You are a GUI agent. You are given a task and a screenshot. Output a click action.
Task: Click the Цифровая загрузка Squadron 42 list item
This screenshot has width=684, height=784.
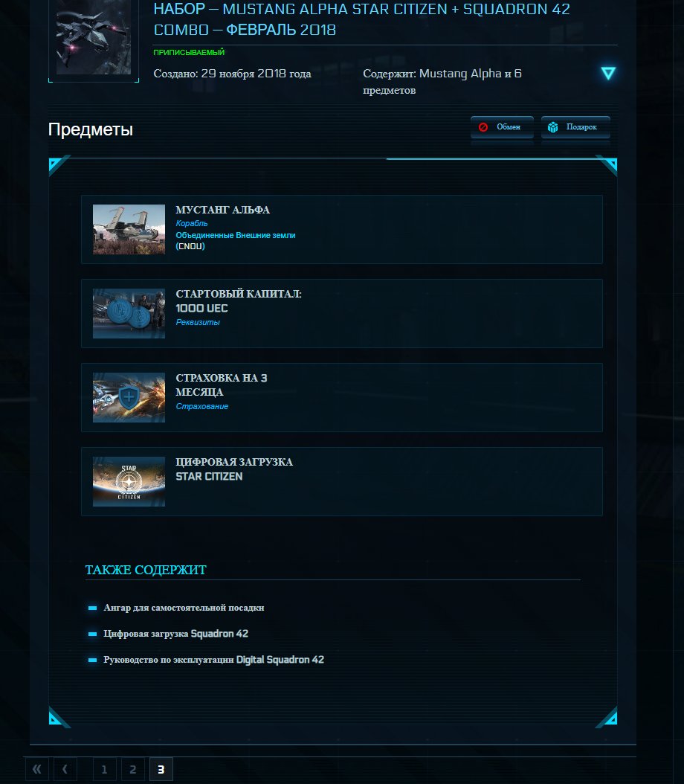(x=175, y=634)
